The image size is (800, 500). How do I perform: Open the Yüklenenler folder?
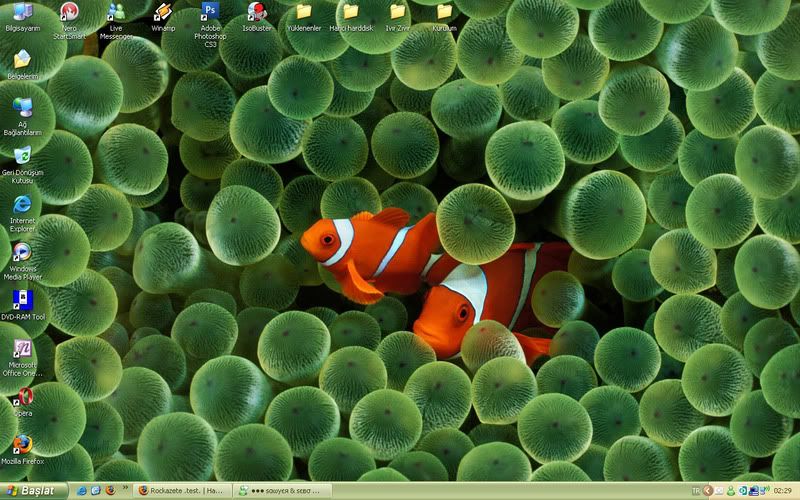tap(304, 13)
